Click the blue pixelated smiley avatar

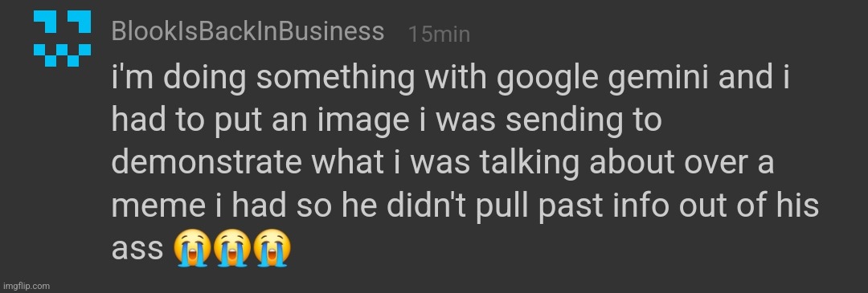(x=62, y=39)
